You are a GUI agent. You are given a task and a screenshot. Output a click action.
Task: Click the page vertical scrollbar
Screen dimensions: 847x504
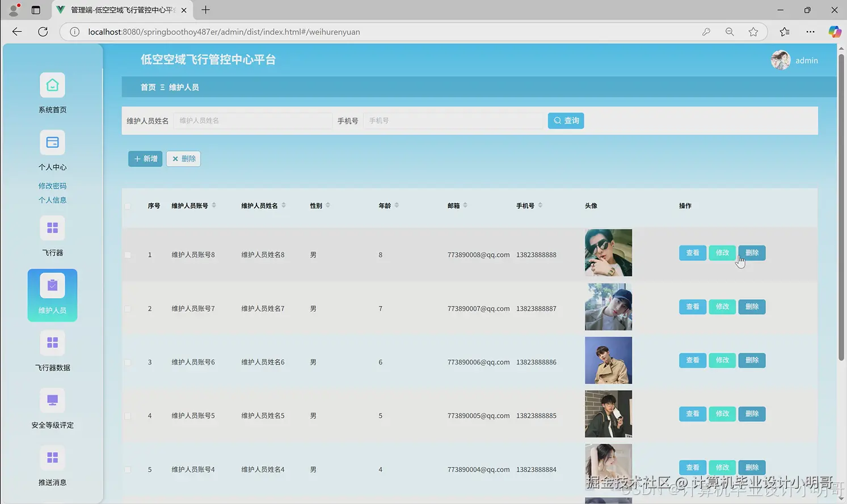841,207
